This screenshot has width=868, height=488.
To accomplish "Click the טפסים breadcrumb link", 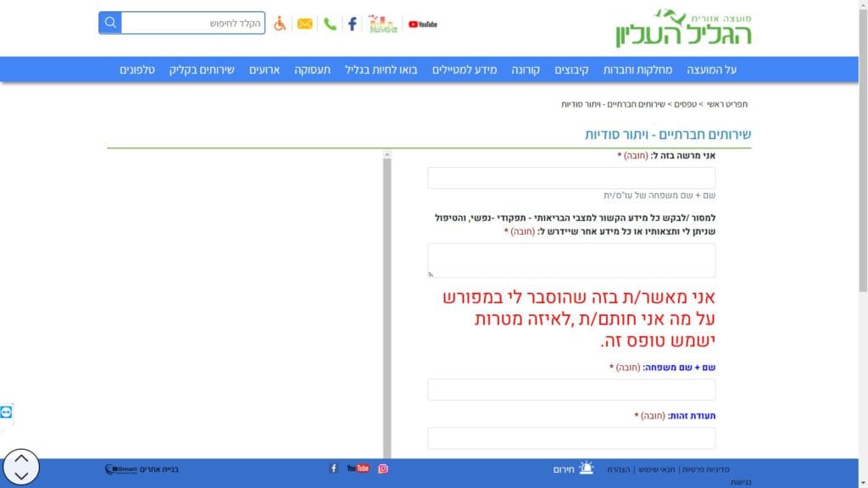I will pyautogui.click(x=685, y=104).
